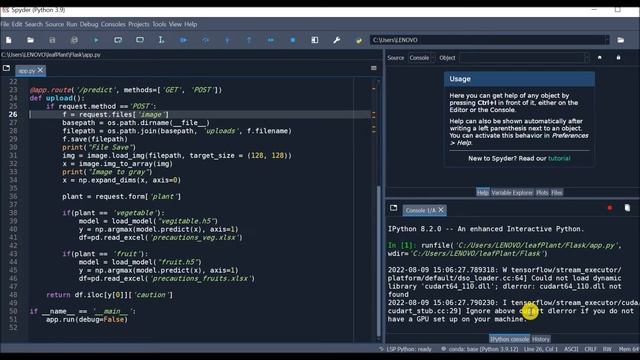
Task: Close the app.py editor tab
Action: coord(40,70)
